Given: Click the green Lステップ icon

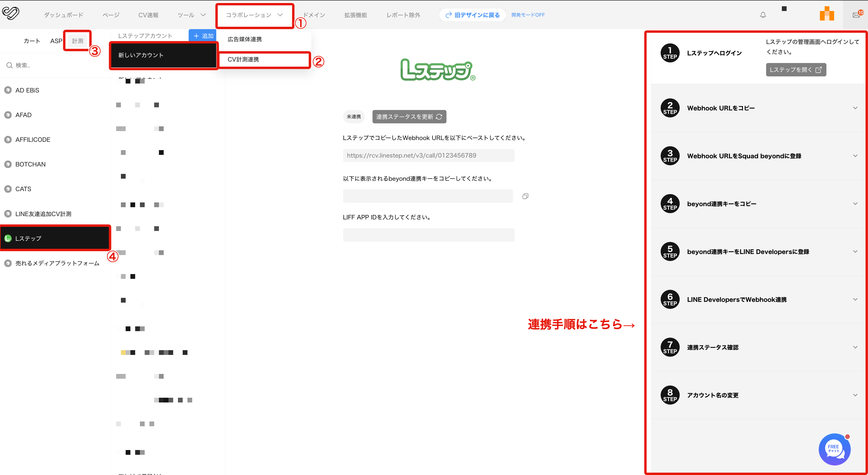Looking at the screenshot, I should [x=8, y=238].
